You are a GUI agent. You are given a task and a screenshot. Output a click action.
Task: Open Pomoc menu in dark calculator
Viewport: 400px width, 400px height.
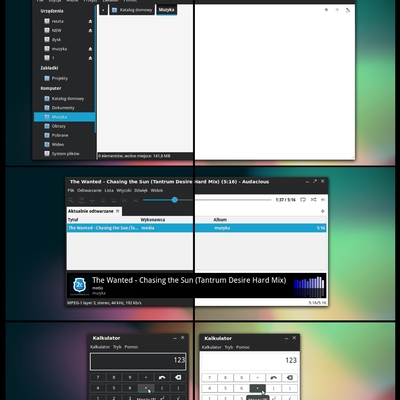coord(131,347)
